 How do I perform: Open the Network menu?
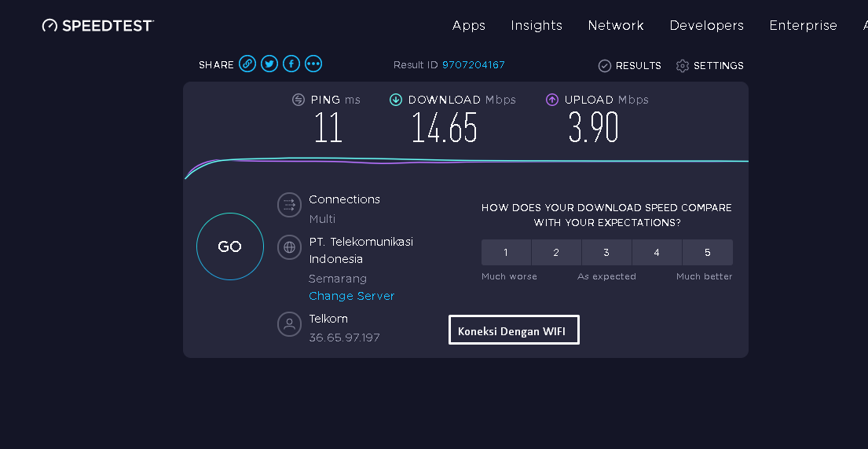pos(616,26)
